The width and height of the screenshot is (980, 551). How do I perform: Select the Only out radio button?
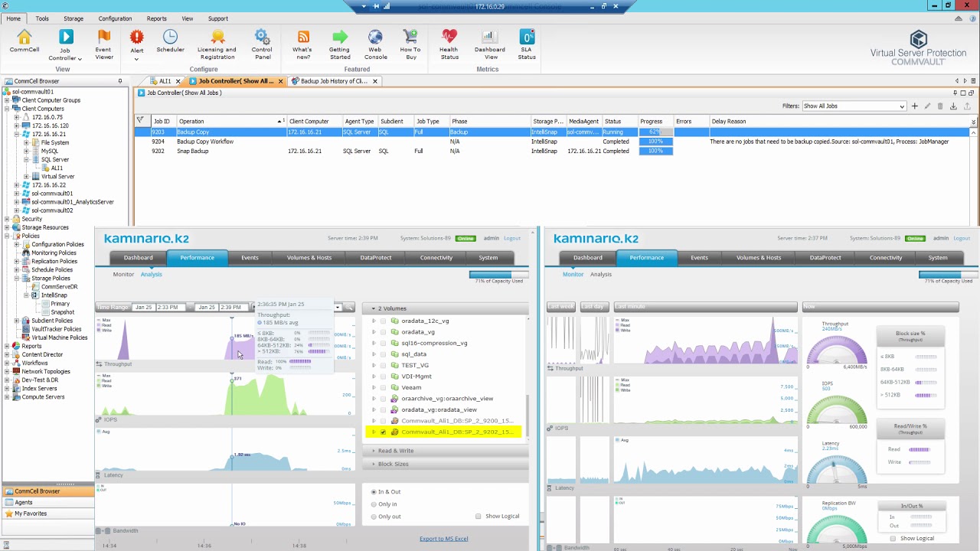[x=374, y=517]
